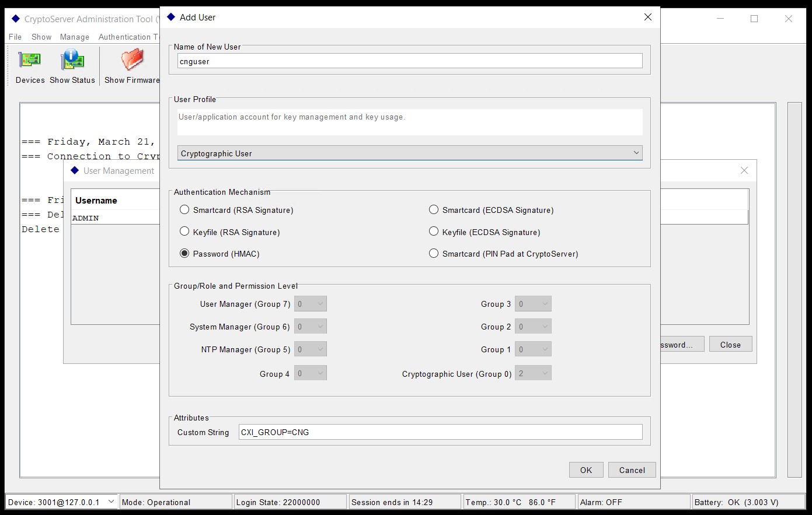Open the Group 3 permission dropdown
The height and width of the screenshot is (515, 812).
pos(533,304)
